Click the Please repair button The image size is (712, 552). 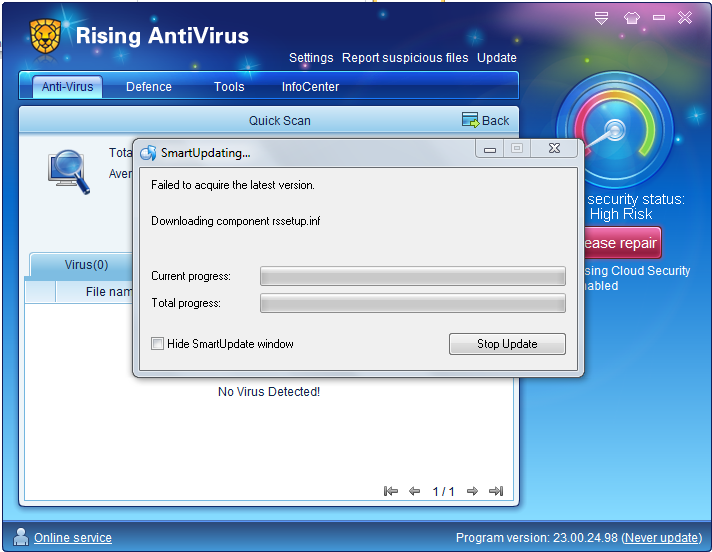(621, 243)
